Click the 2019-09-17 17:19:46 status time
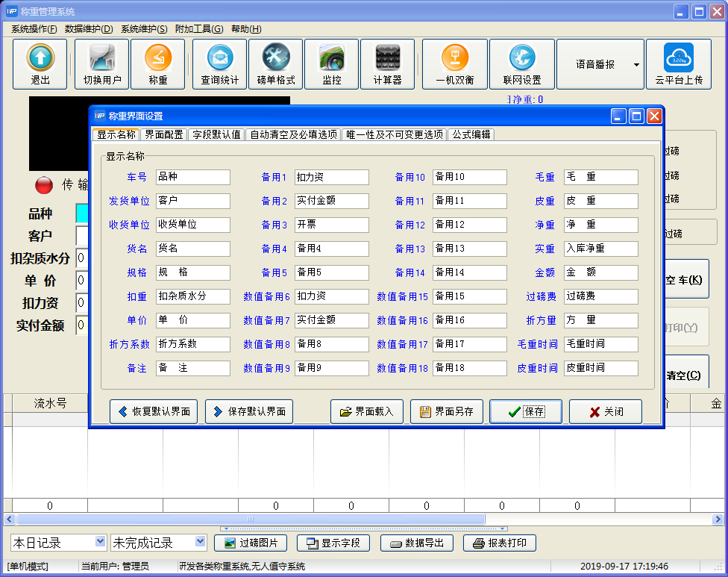 [x=624, y=567]
